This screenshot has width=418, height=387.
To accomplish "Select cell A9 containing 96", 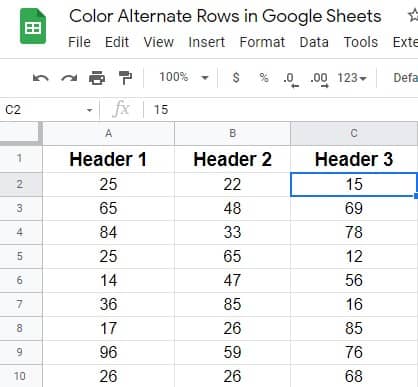I will pos(108,352).
